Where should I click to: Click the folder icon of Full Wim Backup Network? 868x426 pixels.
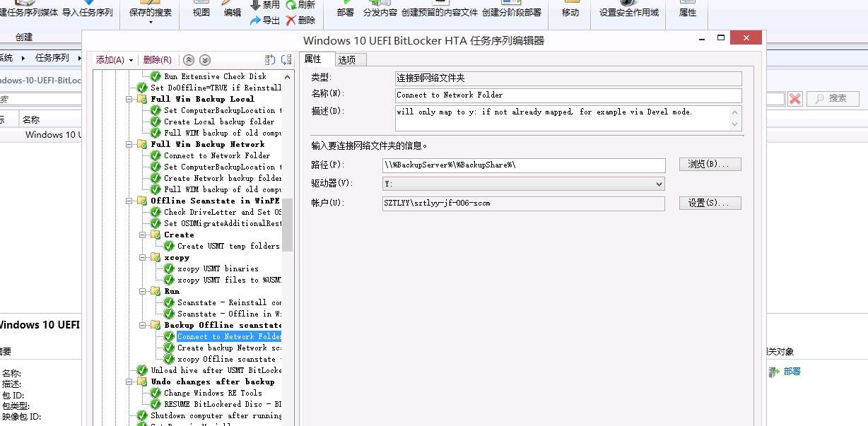pyautogui.click(x=142, y=144)
